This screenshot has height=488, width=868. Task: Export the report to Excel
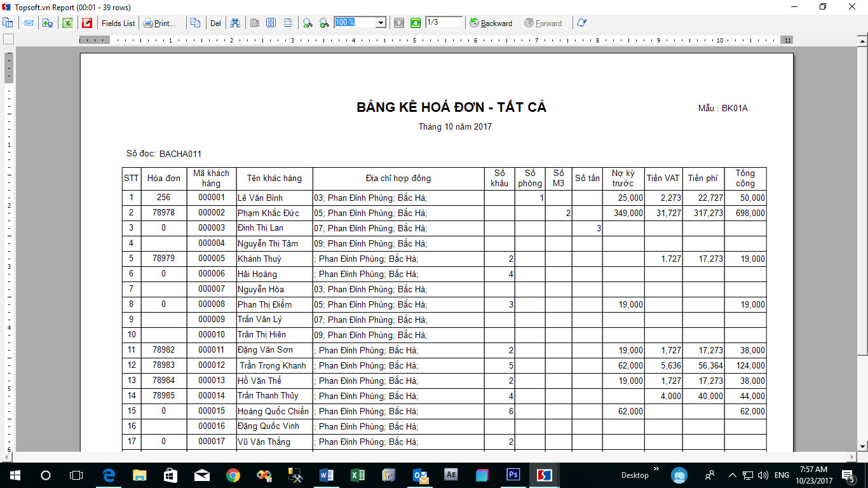click(67, 23)
